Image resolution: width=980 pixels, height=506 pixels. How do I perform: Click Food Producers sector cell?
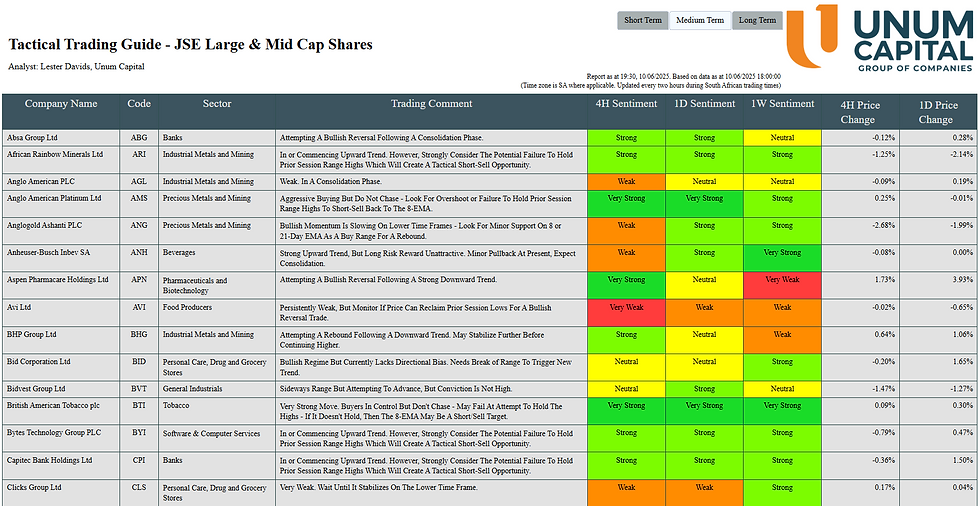(x=217, y=313)
